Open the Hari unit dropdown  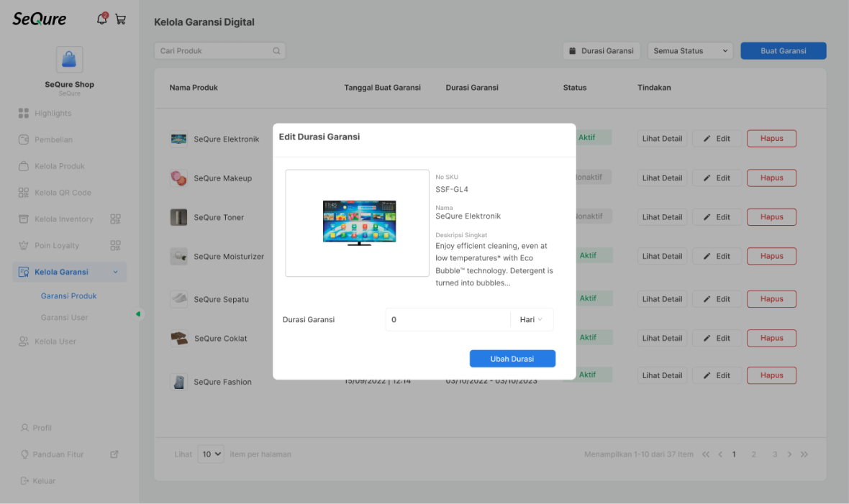coord(531,319)
